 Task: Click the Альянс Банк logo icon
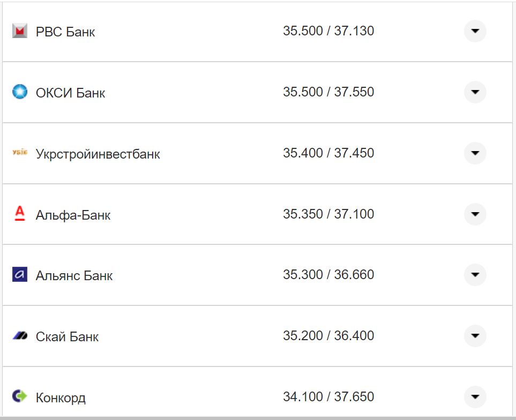pos(19,275)
